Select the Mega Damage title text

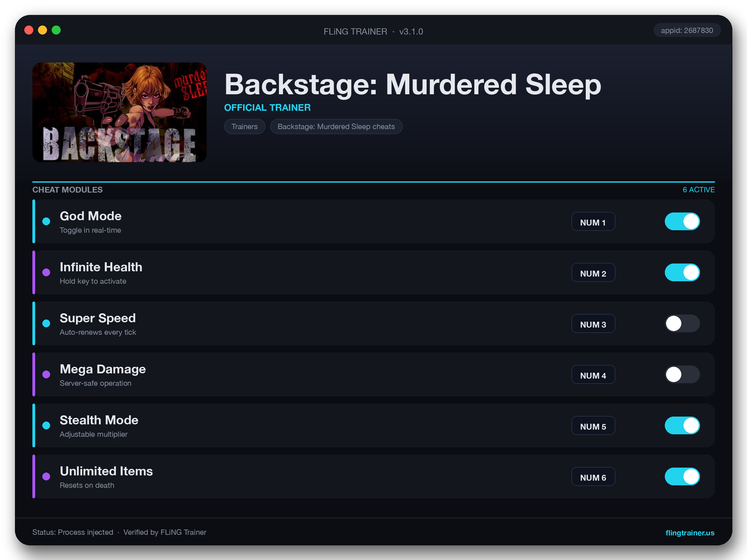coord(103,369)
